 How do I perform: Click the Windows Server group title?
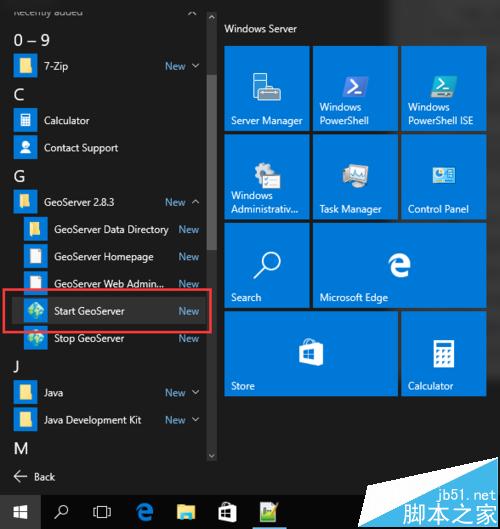(x=260, y=29)
